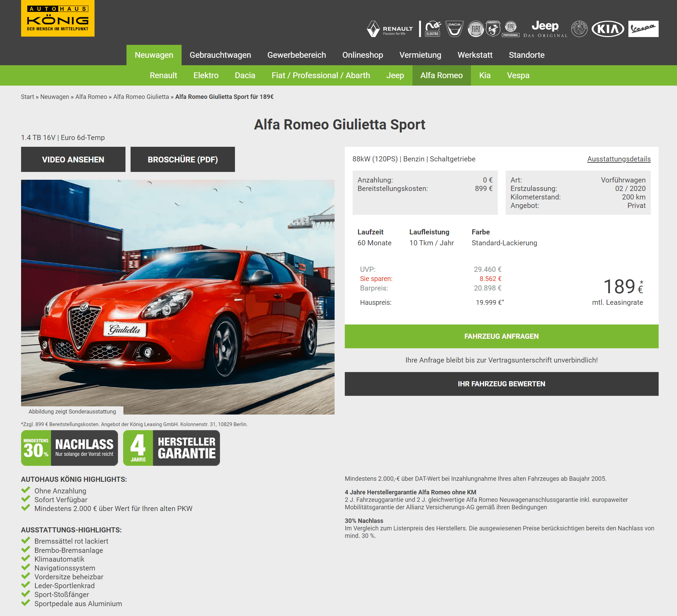Click the 30% Nachlass badge
The width and height of the screenshot is (677, 616).
(69, 448)
